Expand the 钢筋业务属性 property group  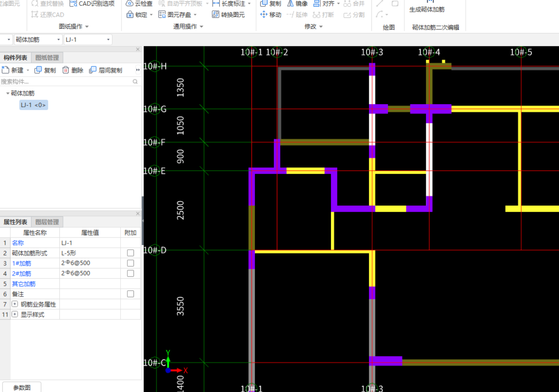coord(15,304)
